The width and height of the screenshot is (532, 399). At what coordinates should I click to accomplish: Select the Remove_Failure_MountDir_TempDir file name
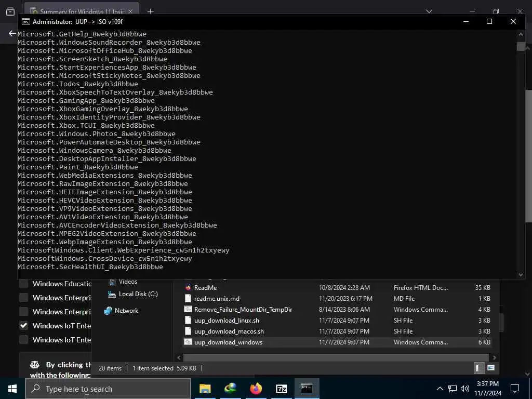point(243,309)
